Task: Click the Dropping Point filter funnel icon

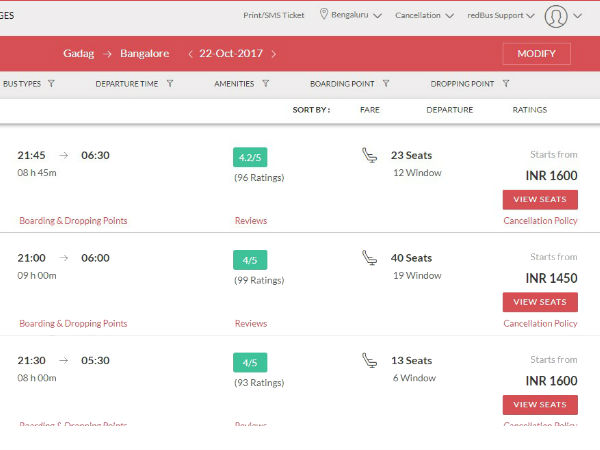Action: pos(506,84)
